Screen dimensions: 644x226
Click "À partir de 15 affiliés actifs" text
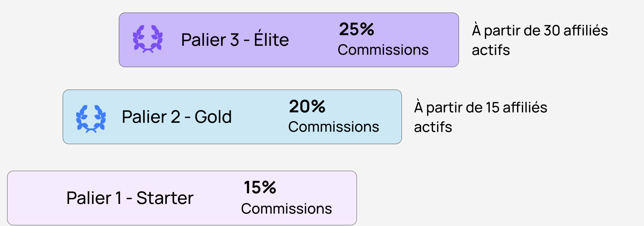480,117
